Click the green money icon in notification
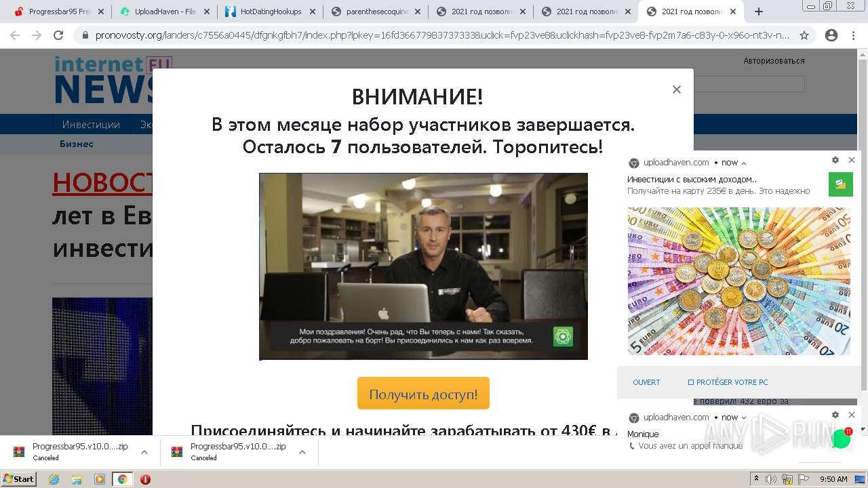The image size is (868, 488). [840, 184]
